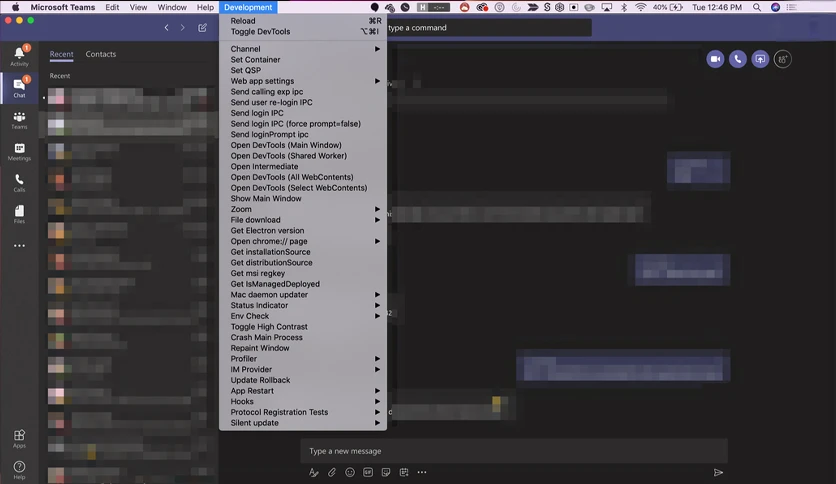Open the Activity feed in sidebar
The width and height of the screenshot is (836, 484).
click(x=19, y=56)
